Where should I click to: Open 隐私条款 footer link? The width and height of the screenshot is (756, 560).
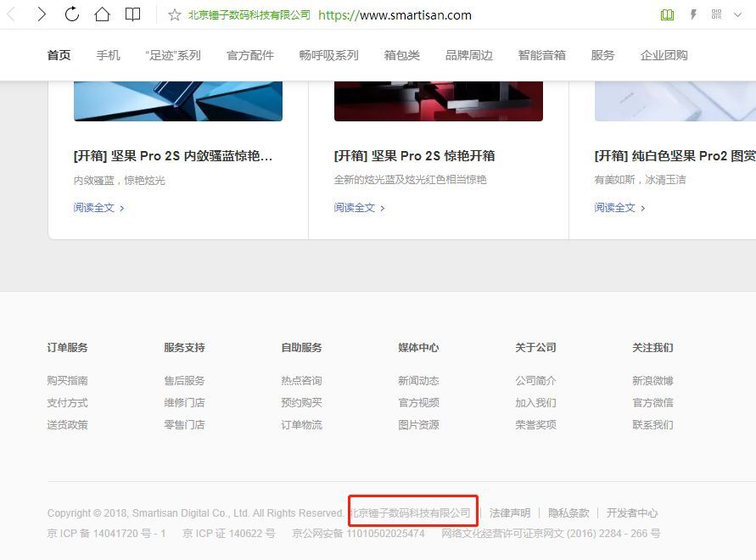click(569, 513)
